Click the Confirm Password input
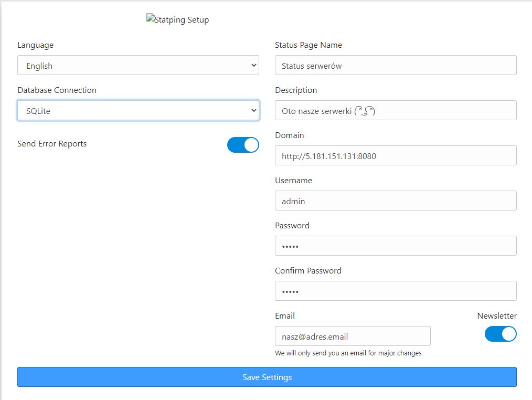Screen dimensions: 532x400 click(x=396, y=291)
